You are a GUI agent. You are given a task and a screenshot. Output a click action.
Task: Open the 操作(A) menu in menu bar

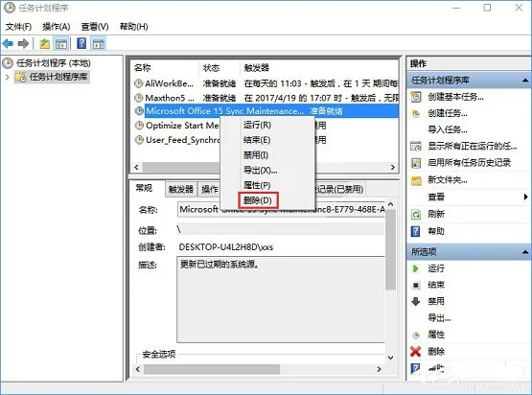coord(57,27)
